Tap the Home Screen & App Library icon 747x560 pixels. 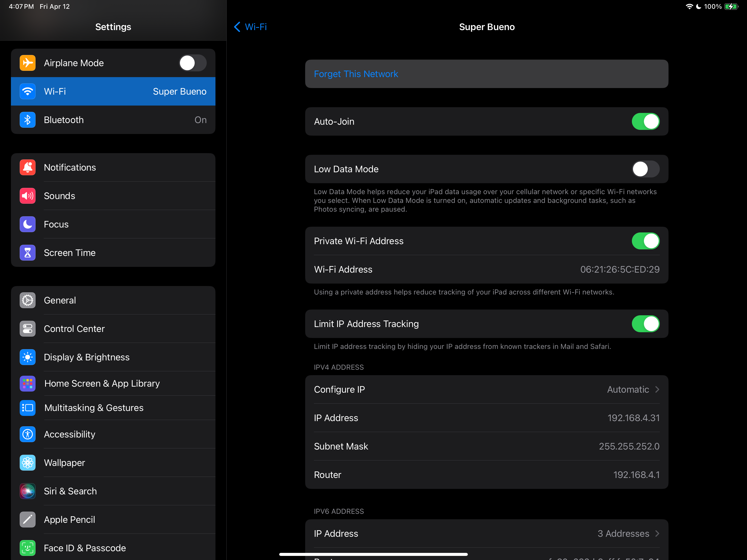click(x=27, y=383)
